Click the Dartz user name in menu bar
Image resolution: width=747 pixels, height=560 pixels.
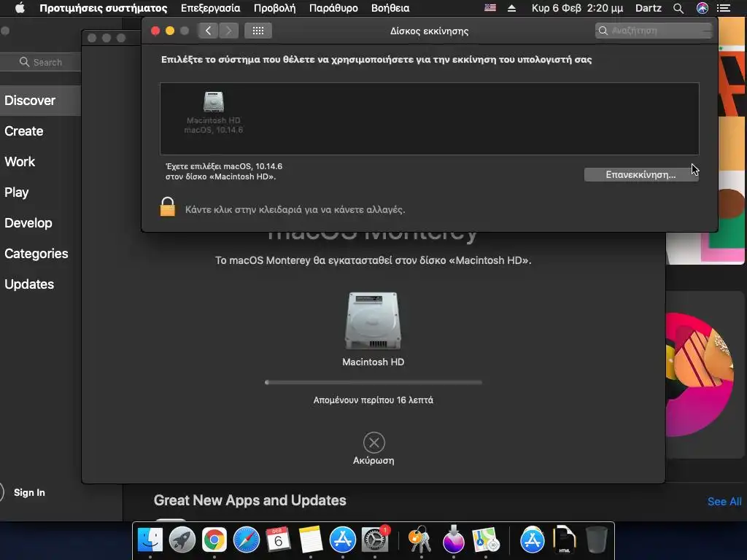point(649,8)
